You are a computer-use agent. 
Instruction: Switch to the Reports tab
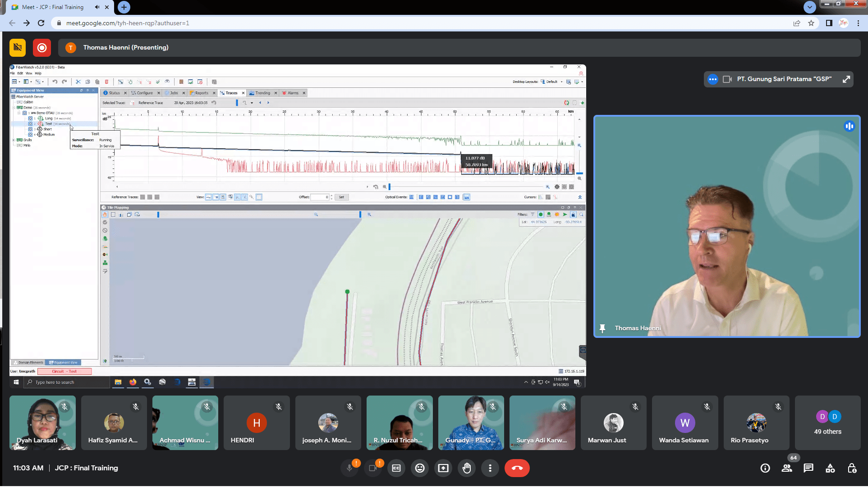pos(202,93)
